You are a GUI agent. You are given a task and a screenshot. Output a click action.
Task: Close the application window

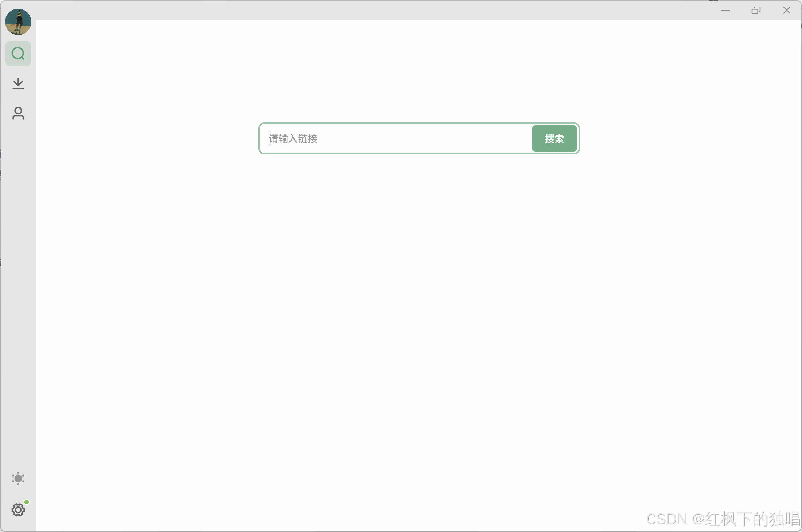tap(787, 11)
